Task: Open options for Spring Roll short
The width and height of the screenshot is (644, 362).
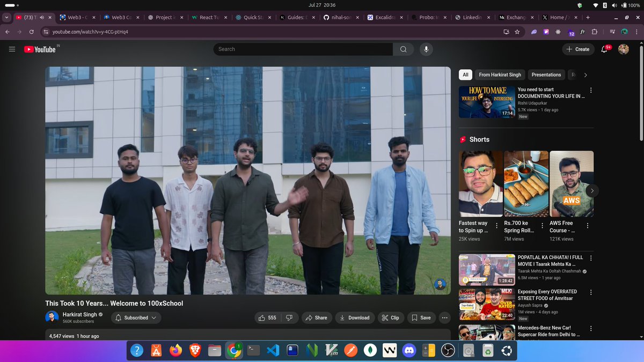Action: click(542, 225)
